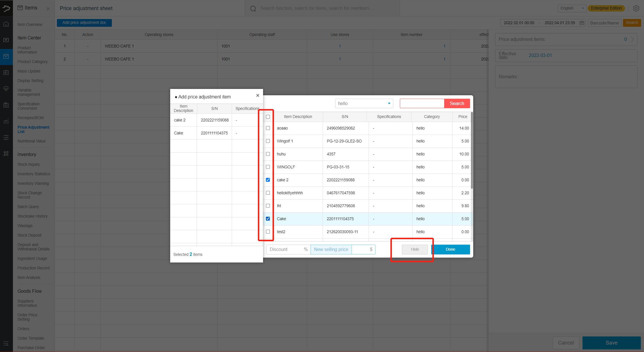Viewport: 644px width, 352px height.
Task: Open the member card icon in the sidebar
Action: tap(6, 73)
